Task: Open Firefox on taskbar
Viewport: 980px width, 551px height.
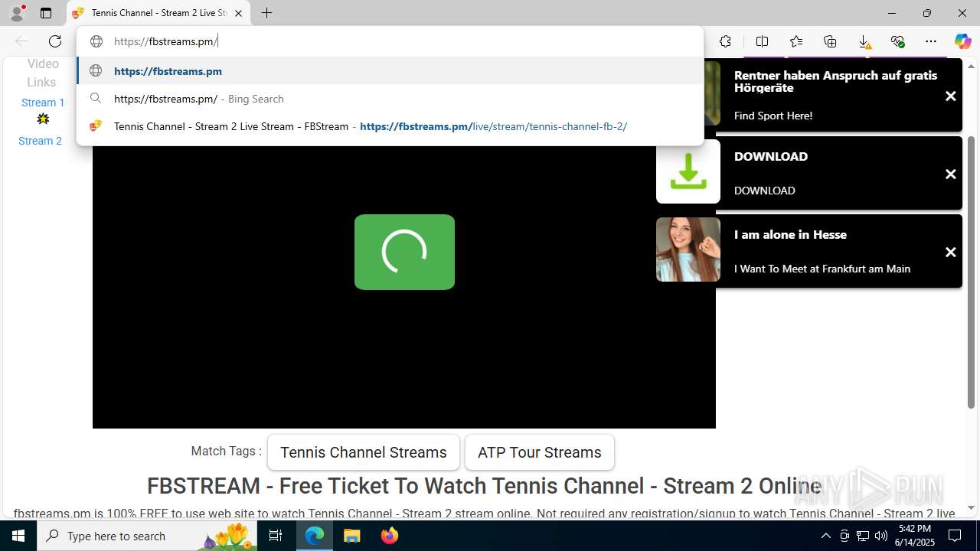Action: 389,536
